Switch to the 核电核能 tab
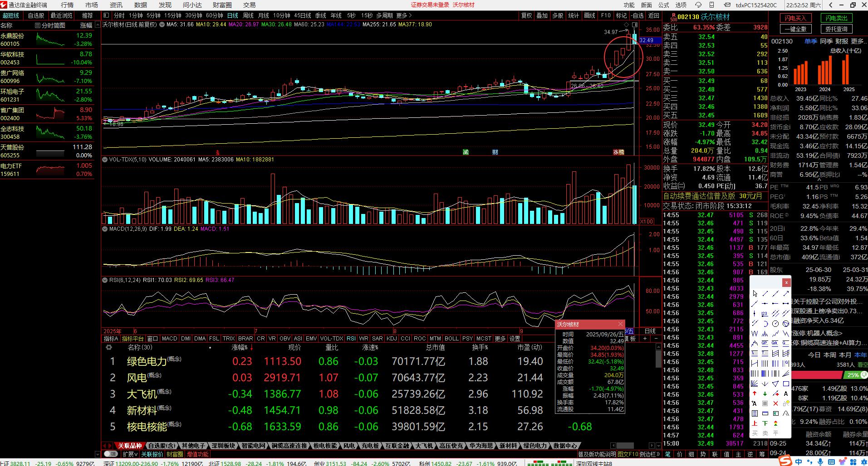868x466 pixels. [325, 446]
